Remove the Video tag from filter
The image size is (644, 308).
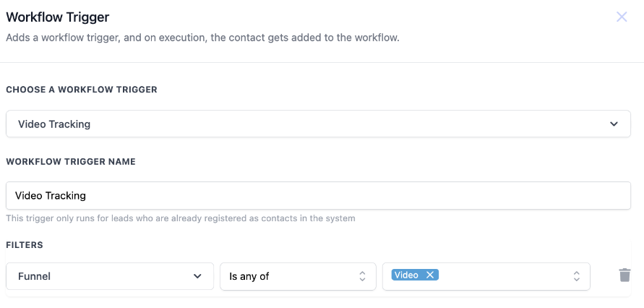(430, 275)
